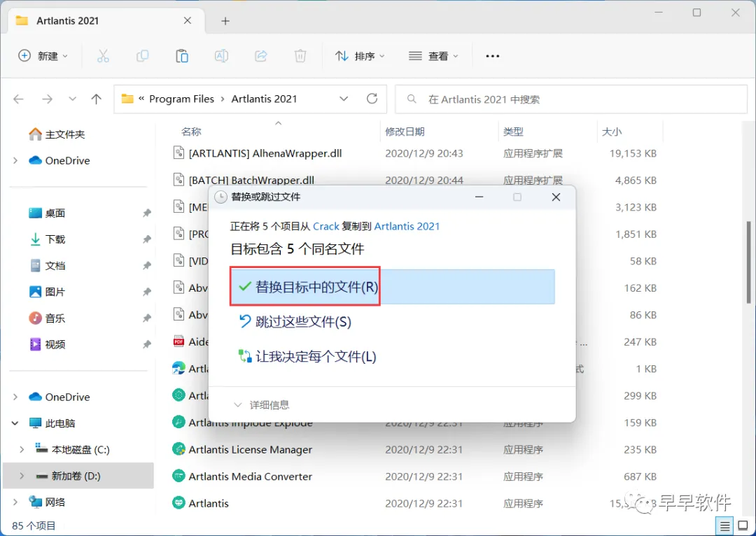Expand the lower OneDrive tree node
The height and width of the screenshot is (536, 756).
point(15,397)
